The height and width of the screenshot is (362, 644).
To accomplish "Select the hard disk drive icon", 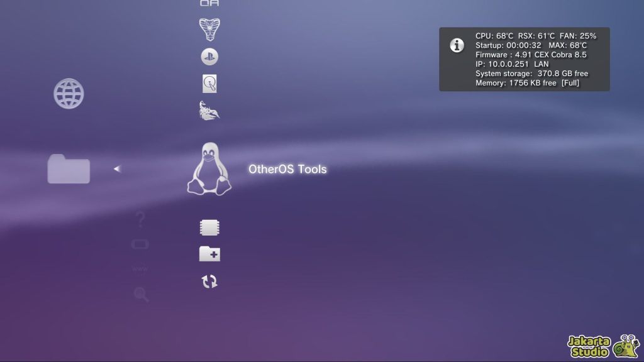I will click(x=209, y=84).
